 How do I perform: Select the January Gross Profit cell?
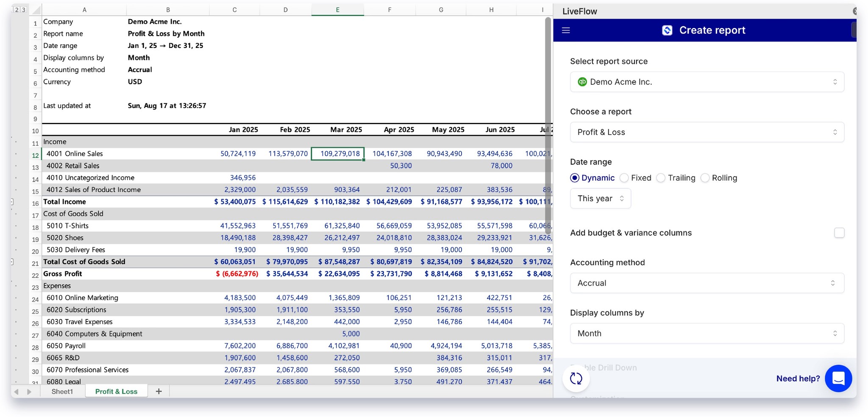pos(236,274)
